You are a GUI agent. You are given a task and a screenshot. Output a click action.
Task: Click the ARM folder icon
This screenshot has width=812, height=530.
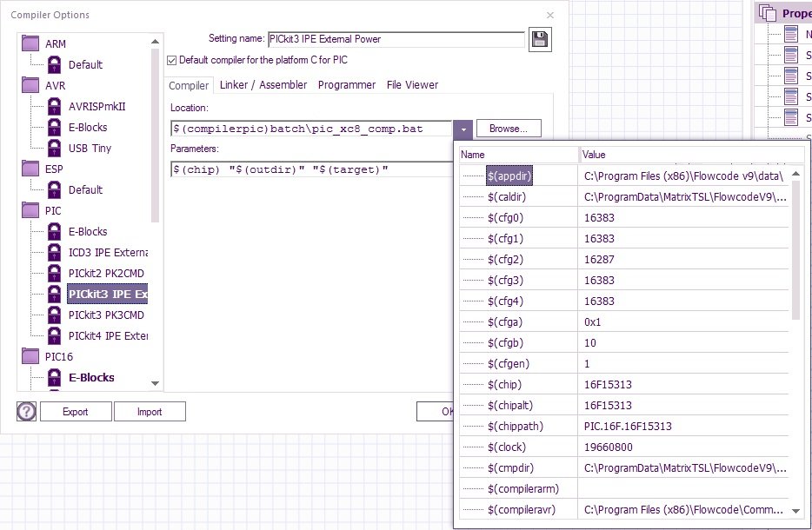point(31,43)
